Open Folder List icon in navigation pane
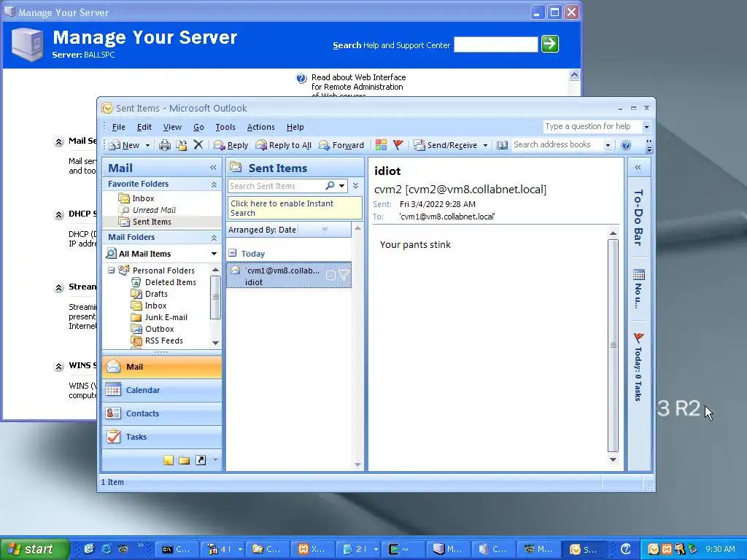747x560 pixels. click(x=185, y=460)
